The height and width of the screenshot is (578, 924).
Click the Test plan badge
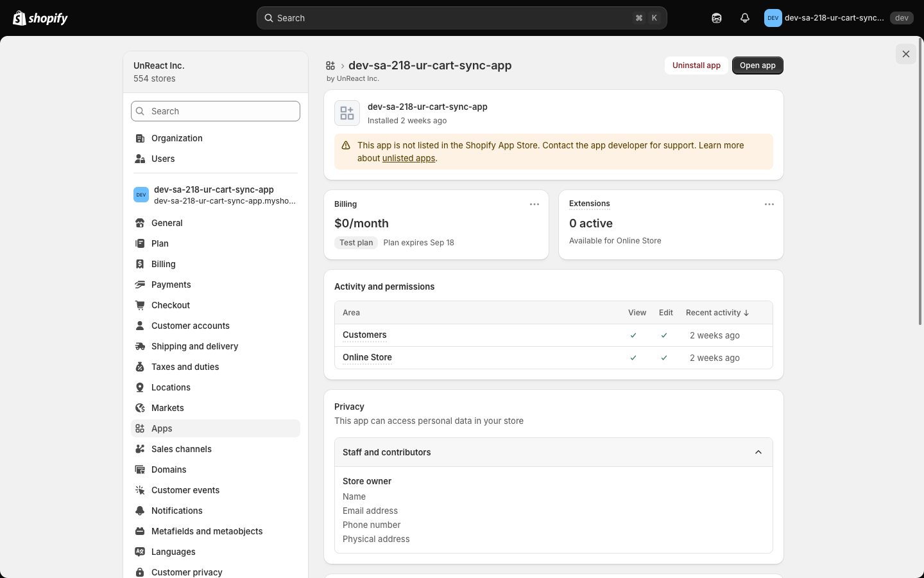[356, 243]
